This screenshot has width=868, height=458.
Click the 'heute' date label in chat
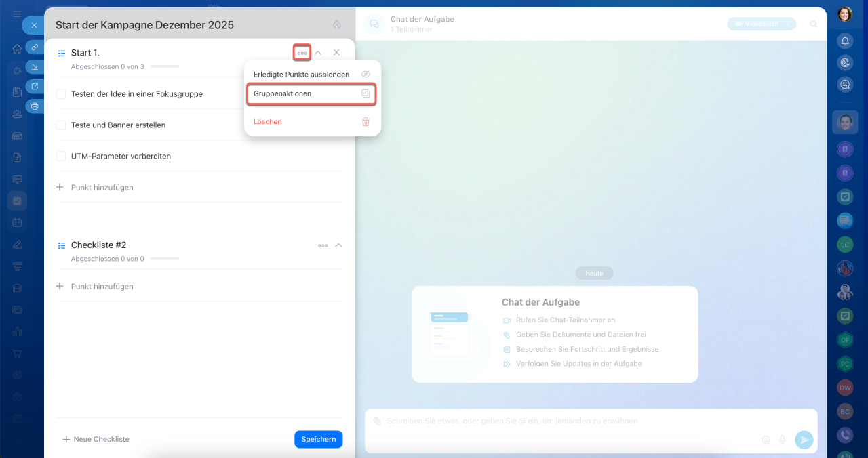click(x=594, y=273)
